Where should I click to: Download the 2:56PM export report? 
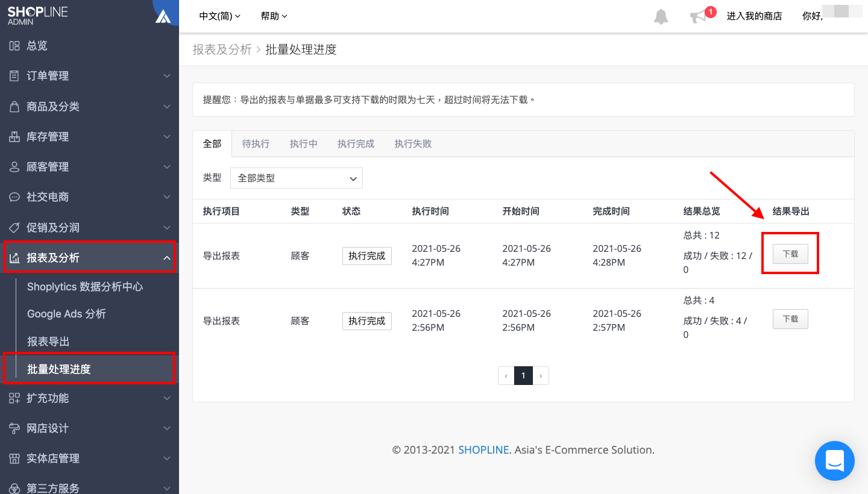pyautogui.click(x=790, y=319)
